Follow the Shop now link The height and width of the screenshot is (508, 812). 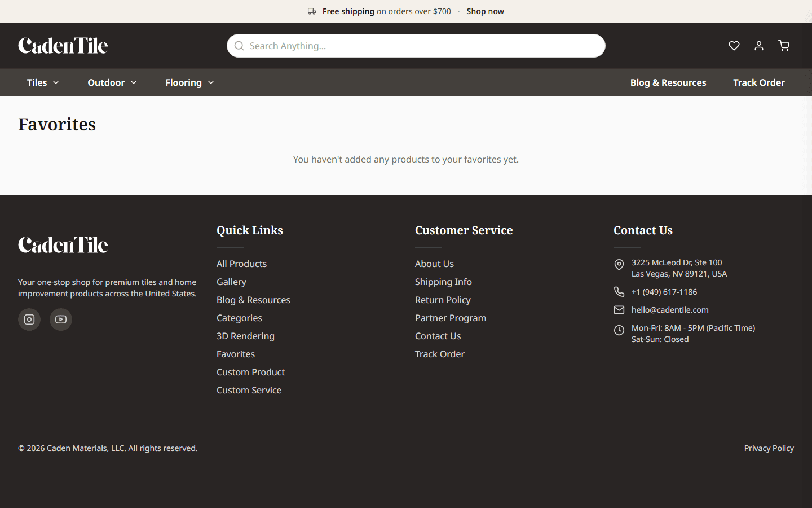click(485, 11)
